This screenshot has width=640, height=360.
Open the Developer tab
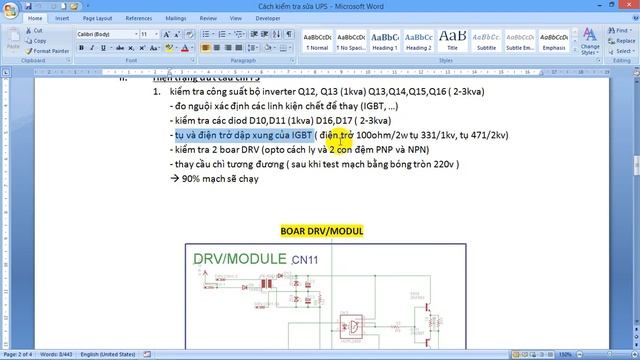(x=268, y=18)
